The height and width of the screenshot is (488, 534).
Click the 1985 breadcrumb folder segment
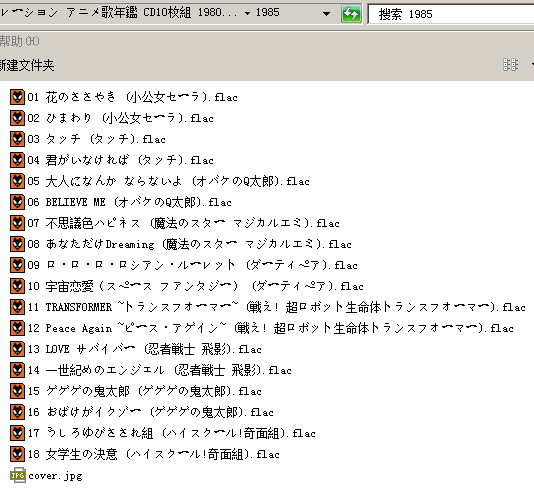point(267,12)
